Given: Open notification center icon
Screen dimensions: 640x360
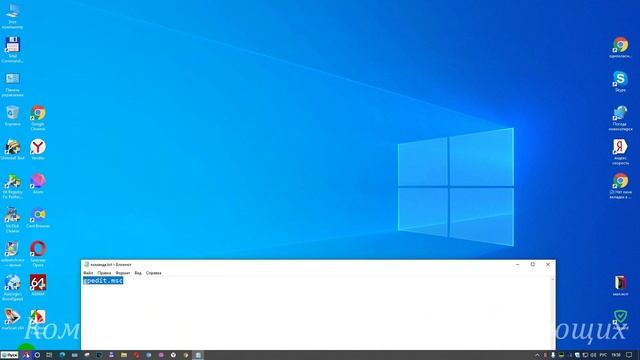Looking at the screenshot, I should (629, 355).
